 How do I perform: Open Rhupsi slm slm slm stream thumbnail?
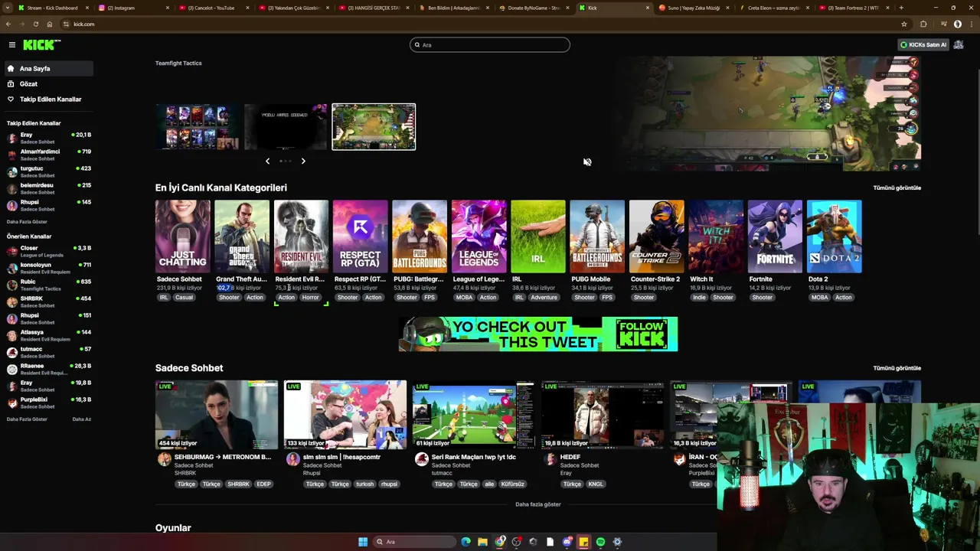click(345, 415)
